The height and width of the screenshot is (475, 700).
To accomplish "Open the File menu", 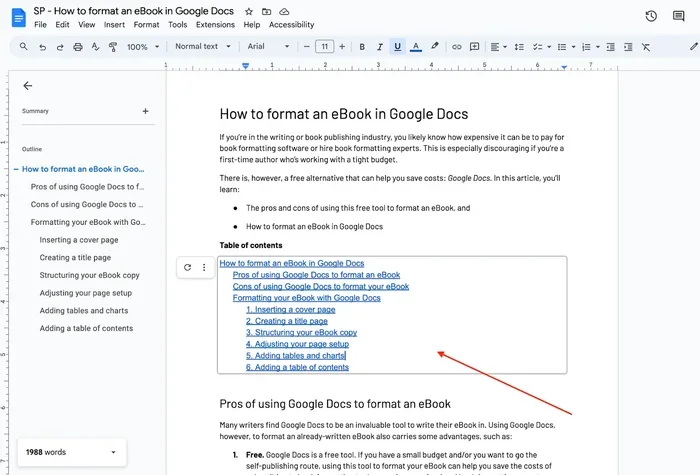I will [x=40, y=25].
